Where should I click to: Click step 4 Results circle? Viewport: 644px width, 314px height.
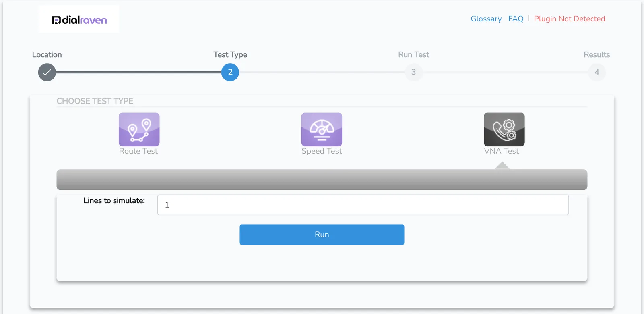[597, 72]
